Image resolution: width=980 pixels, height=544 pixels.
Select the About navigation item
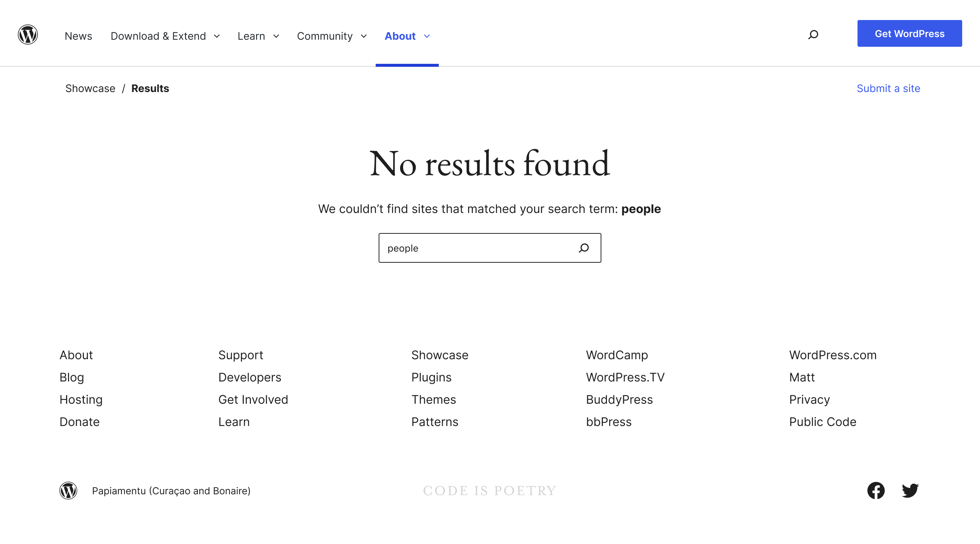tap(400, 36)
